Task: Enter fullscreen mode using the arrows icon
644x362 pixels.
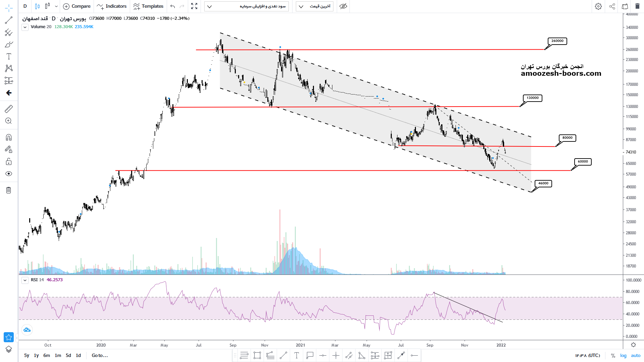Action: (194, 6)
